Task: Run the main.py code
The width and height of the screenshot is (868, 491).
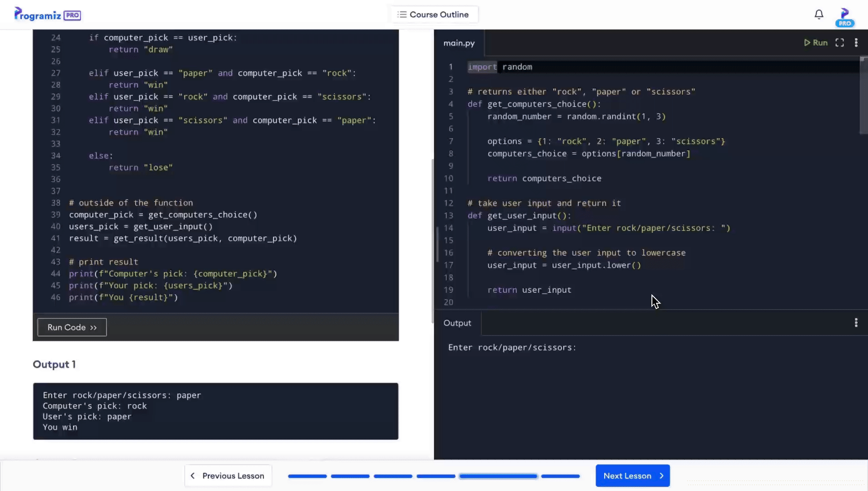Action: coord(816,42)
